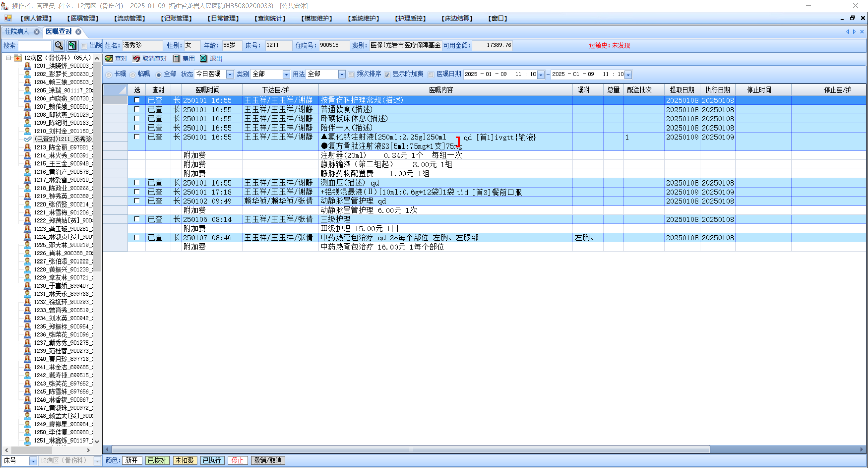Open the 【医嘱管理】 menu

coord(83,18)
